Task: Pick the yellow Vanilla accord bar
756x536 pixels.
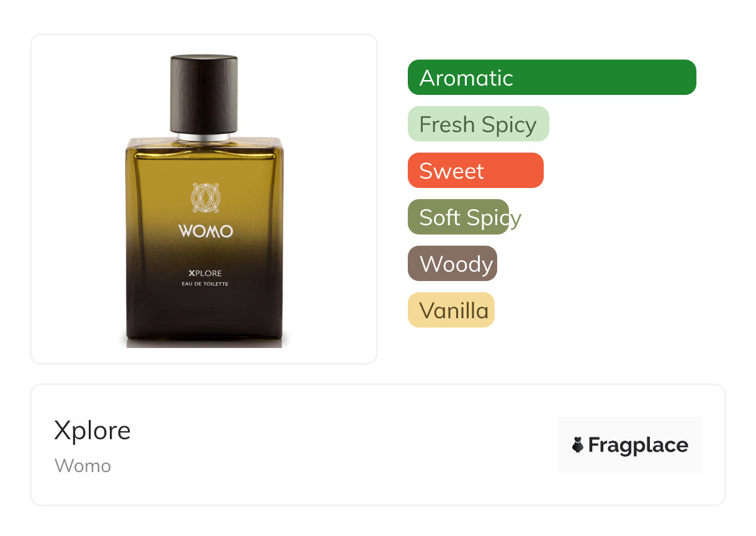Action: pyautogui.click(x=451, y=310)
